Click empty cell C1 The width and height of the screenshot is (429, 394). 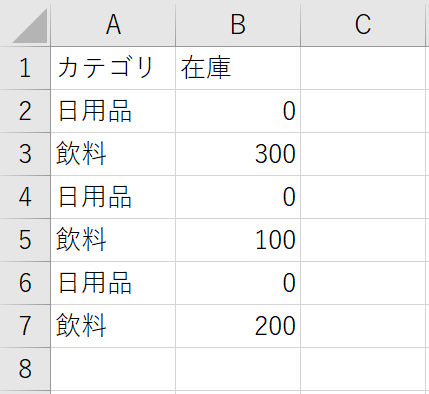click(363, 68)
